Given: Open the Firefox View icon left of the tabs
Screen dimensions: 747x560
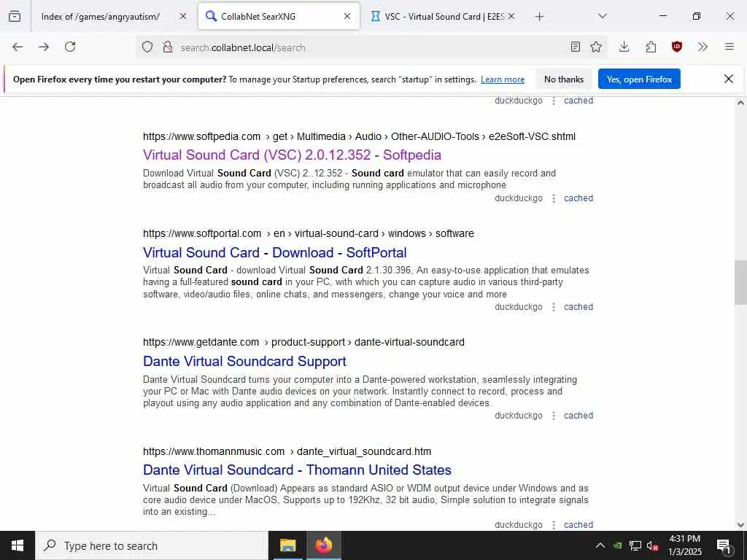Looking at the screenshot, I should 15,16.
